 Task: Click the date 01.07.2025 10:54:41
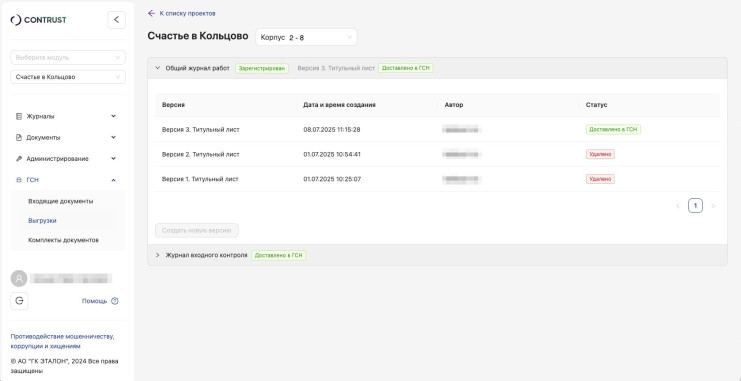pos(332,154)
